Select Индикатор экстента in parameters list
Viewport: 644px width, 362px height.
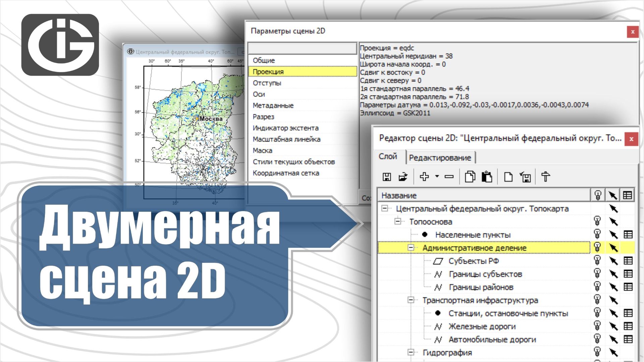[303, 128]
